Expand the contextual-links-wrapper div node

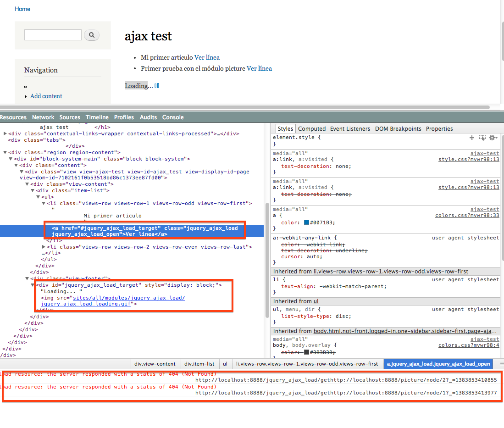(5, 133)
